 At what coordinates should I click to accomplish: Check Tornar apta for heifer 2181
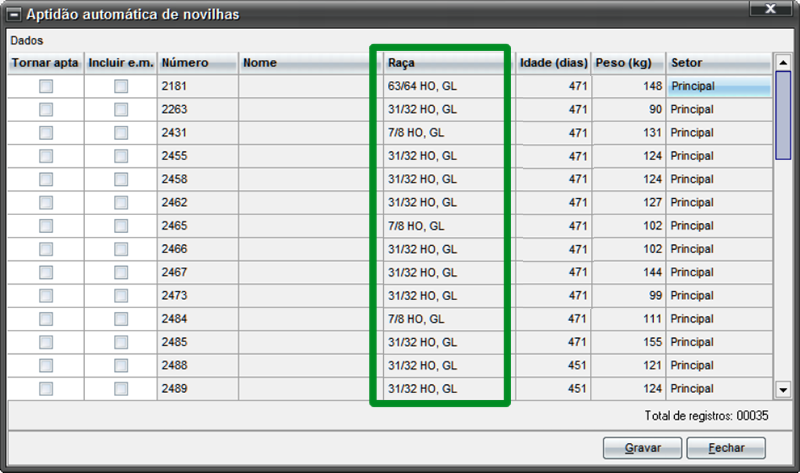coord(46,86)
